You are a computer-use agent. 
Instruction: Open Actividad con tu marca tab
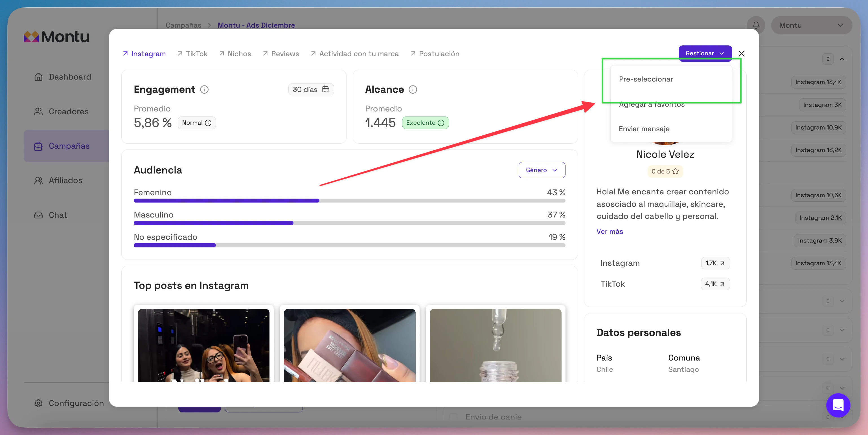354,54
